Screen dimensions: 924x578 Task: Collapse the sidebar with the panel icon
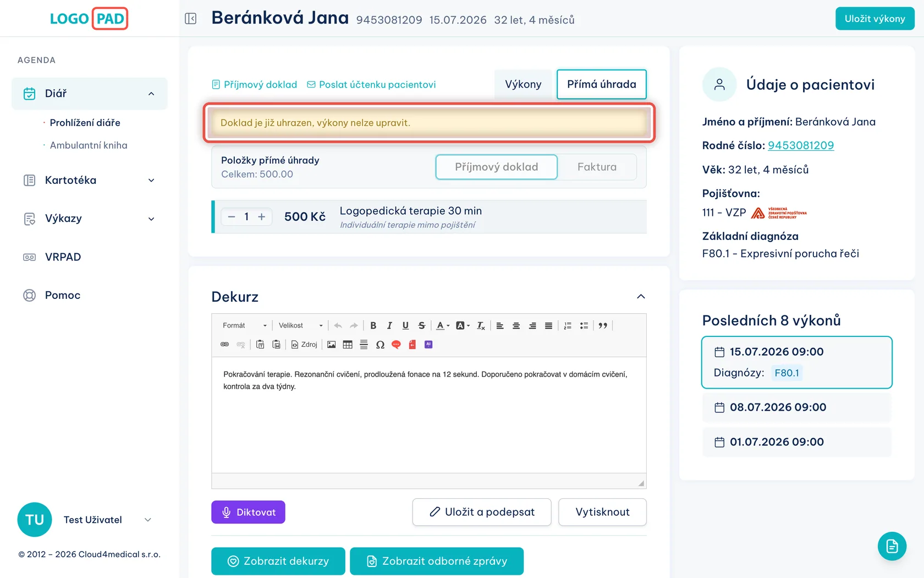click(191, 19)
